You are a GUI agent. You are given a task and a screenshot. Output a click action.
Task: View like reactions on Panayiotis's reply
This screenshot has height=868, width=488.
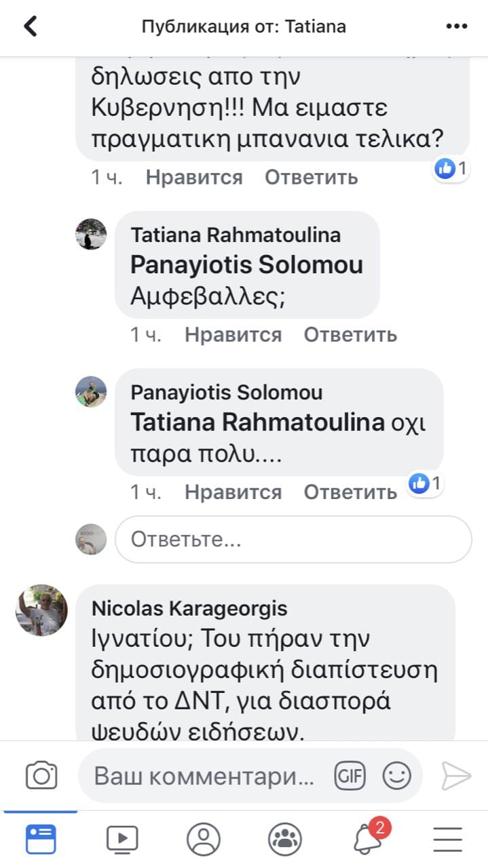[426, 484]
